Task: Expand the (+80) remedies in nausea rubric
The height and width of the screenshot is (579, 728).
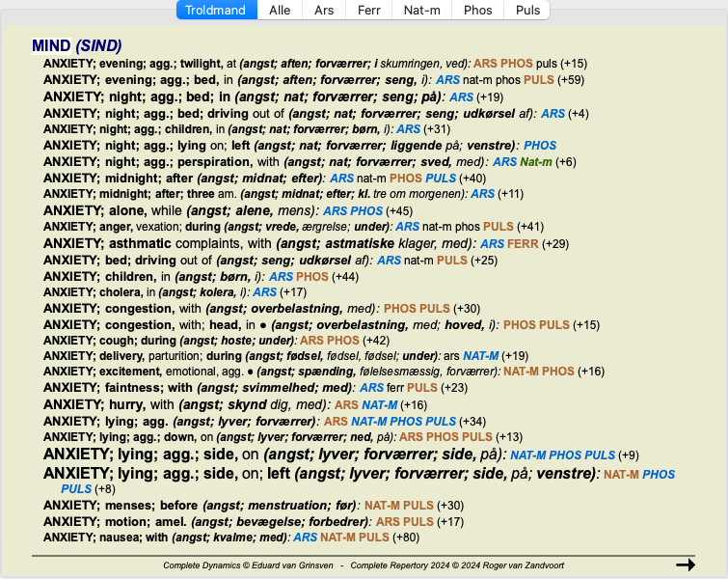Action: 406,538
